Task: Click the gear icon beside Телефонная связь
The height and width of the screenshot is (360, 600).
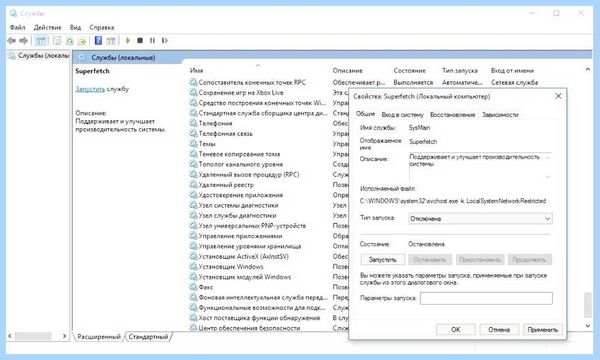Action: click(x=193, y=134)
